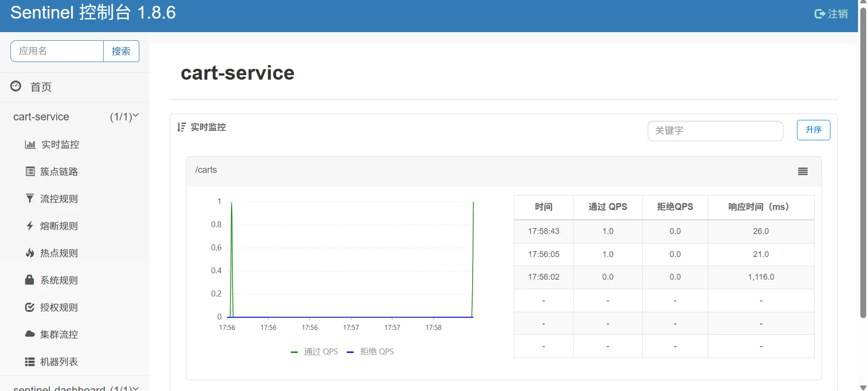
Task: Click the 17:56:02 time cell
Action: click(544, 277)
